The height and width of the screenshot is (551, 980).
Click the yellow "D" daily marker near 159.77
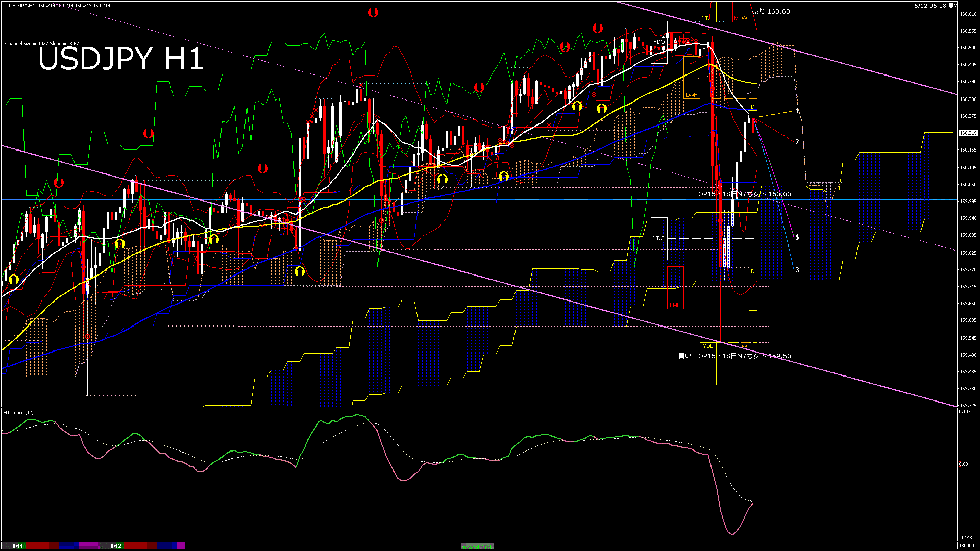tap(753, 271)
